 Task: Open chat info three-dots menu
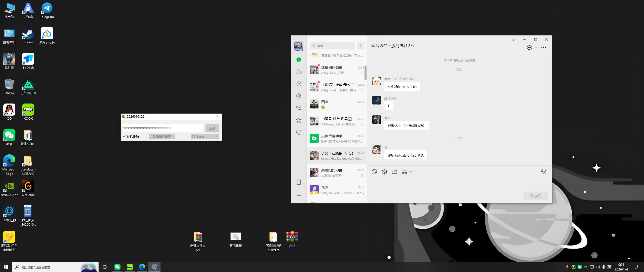[x=544, y=48]
